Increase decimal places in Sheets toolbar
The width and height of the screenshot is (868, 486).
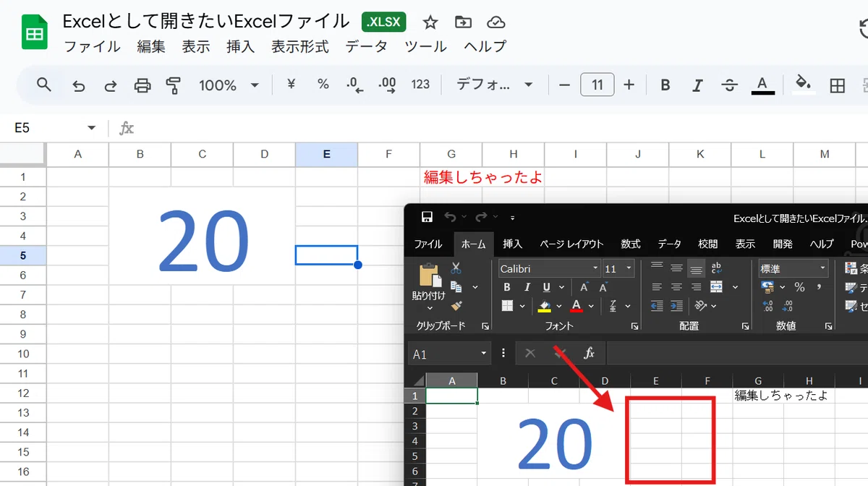[387, 85]
